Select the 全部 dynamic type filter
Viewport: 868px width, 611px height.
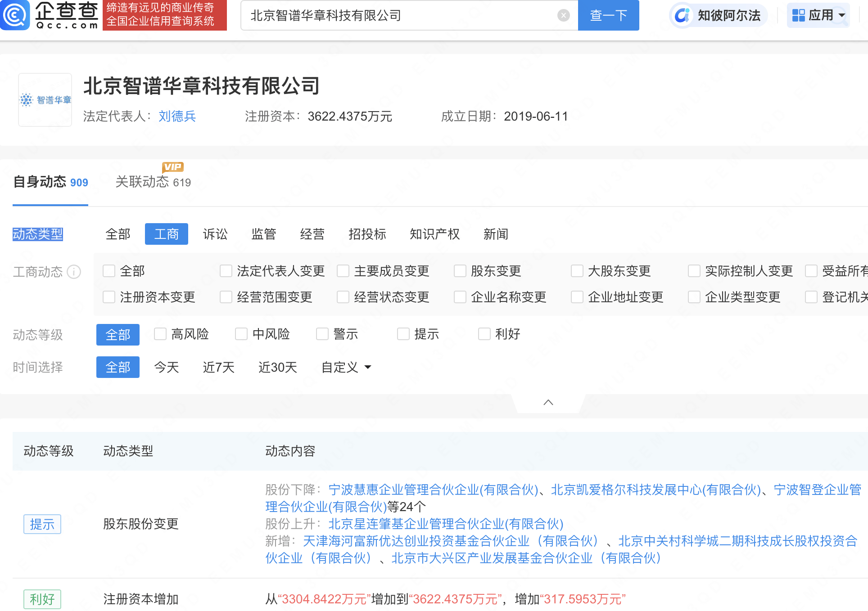(x=118, y=234)
